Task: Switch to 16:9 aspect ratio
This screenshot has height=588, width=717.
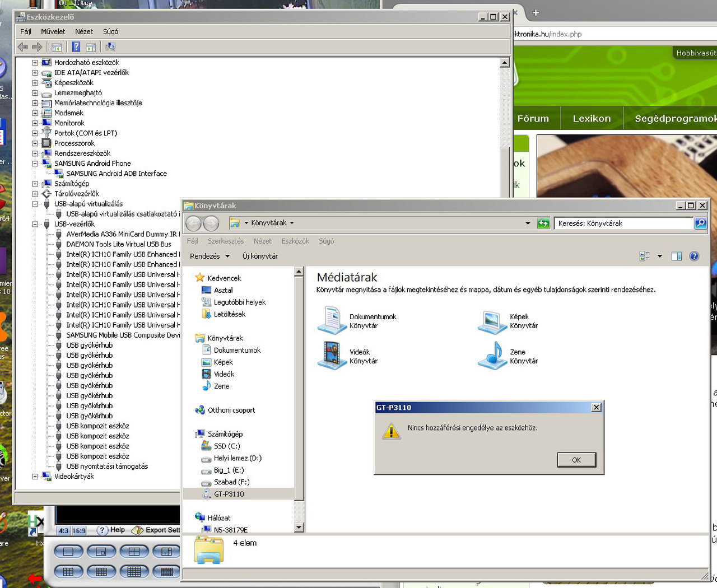Action: click(79, 530)
